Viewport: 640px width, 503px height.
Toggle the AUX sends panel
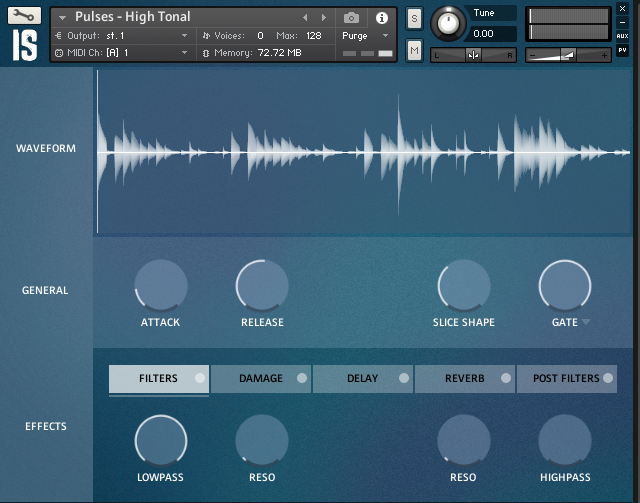click(622, 36)
